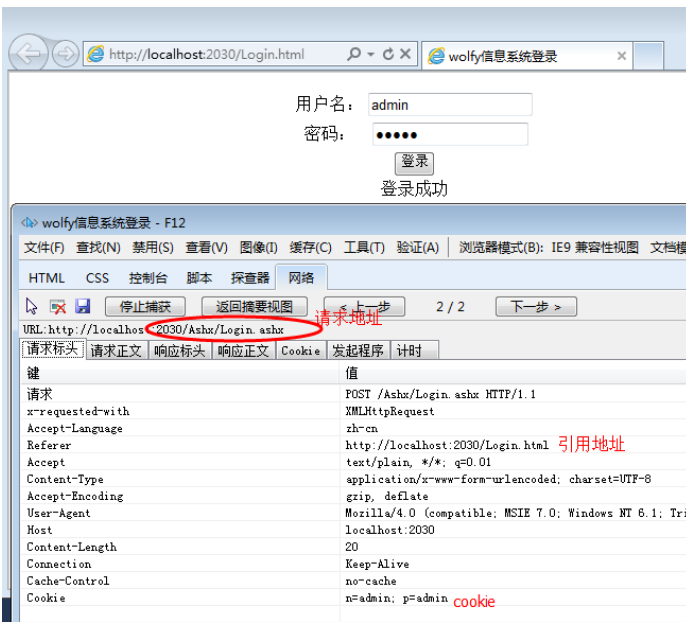Click the 登录 button

click(x=414, y=162)
